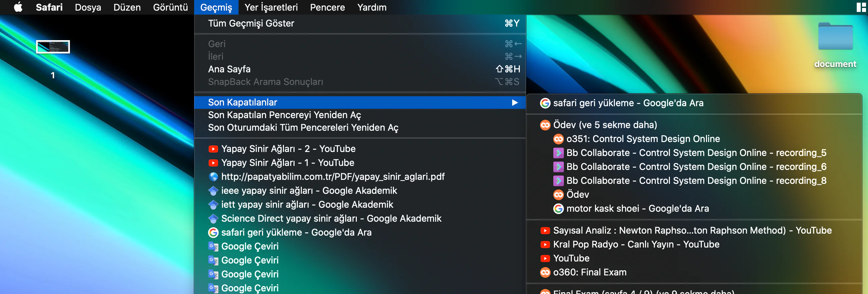The width and height of the screenshot is (868, 294).
Task: Click Google icon of safari geri yükleme in Son Kapatılanlar submenu
Action: pyautogui.click(x=545, y=103)
